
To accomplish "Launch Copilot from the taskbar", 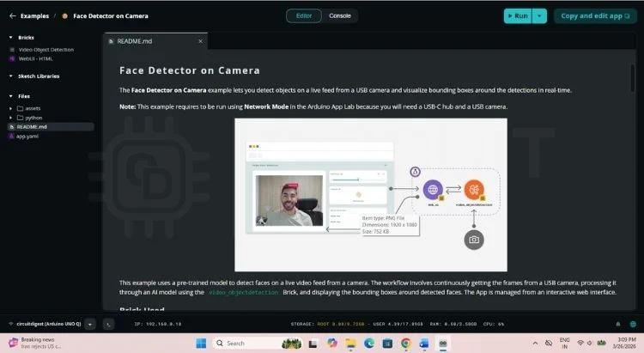I will coord(331,344).
